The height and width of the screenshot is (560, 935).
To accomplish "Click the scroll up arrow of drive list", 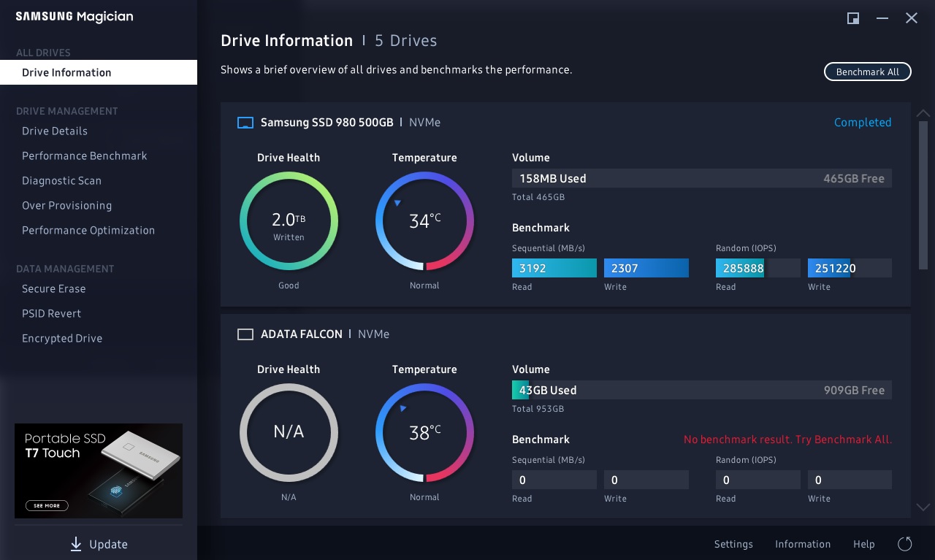I will click(x=923, y=113).
